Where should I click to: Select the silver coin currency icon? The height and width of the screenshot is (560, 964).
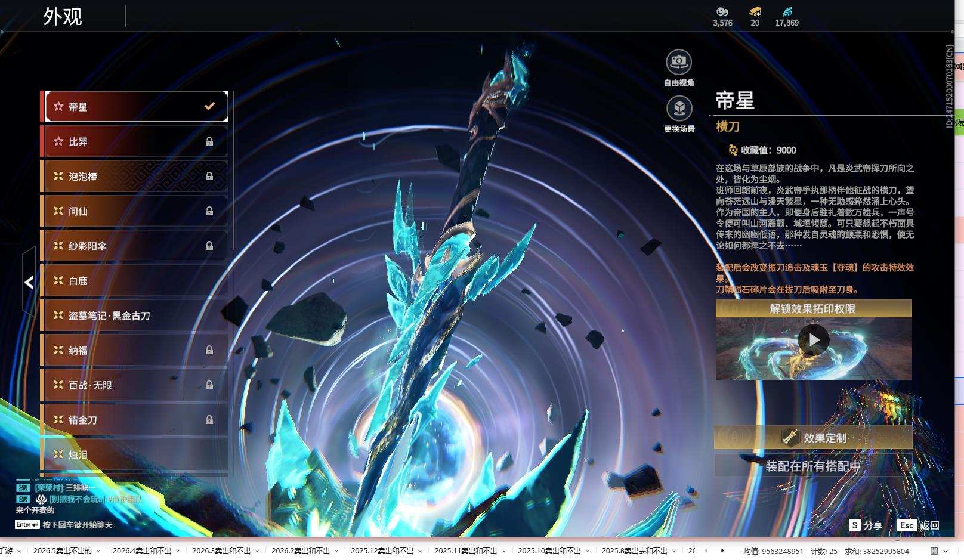pos(722,11)
